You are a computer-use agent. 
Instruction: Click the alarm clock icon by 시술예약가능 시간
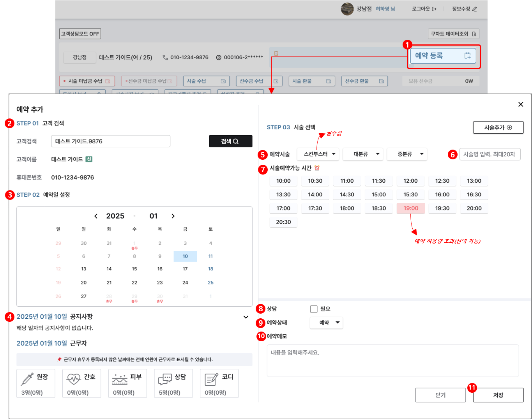(x=317, y=168)
